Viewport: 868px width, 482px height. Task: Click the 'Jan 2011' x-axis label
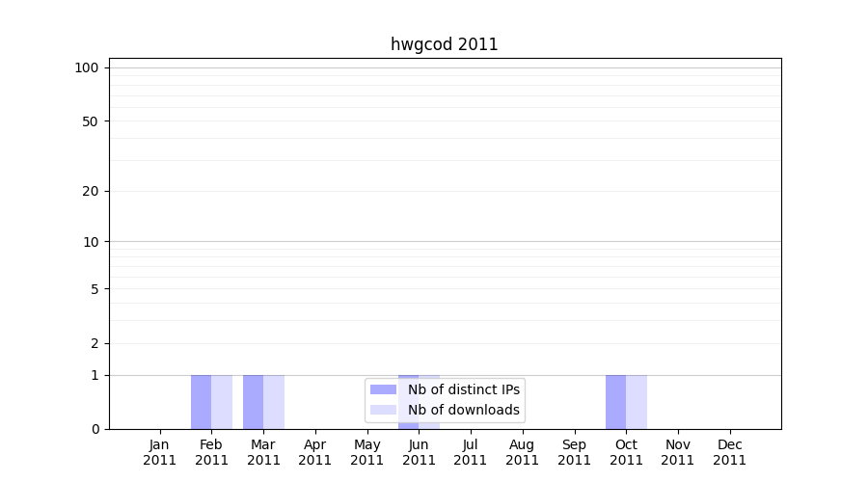coord(159,452)
